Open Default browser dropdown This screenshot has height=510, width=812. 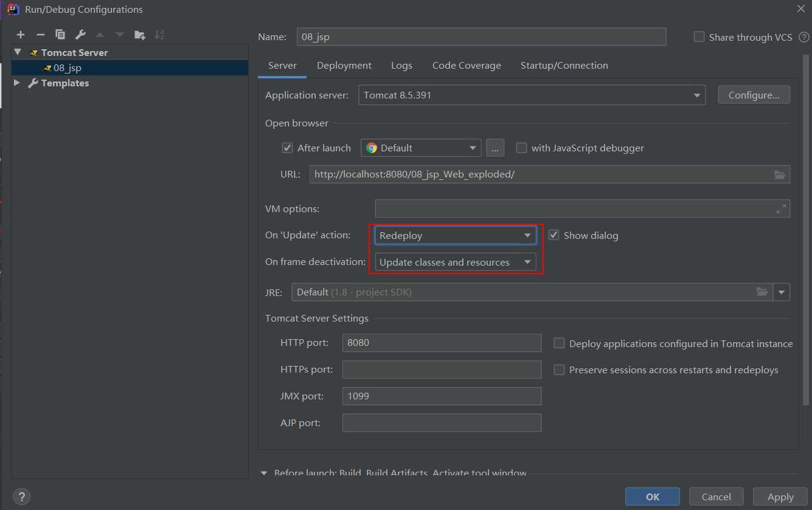[x=421, y=148]
